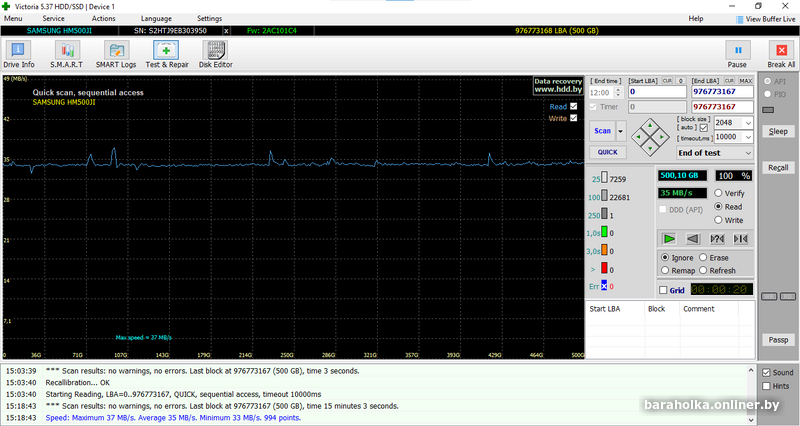Image resolution: width=800 pixels, height=426 pixels.
Task: Click the 0 button beside Start LBA
Action: click(680, 81)
